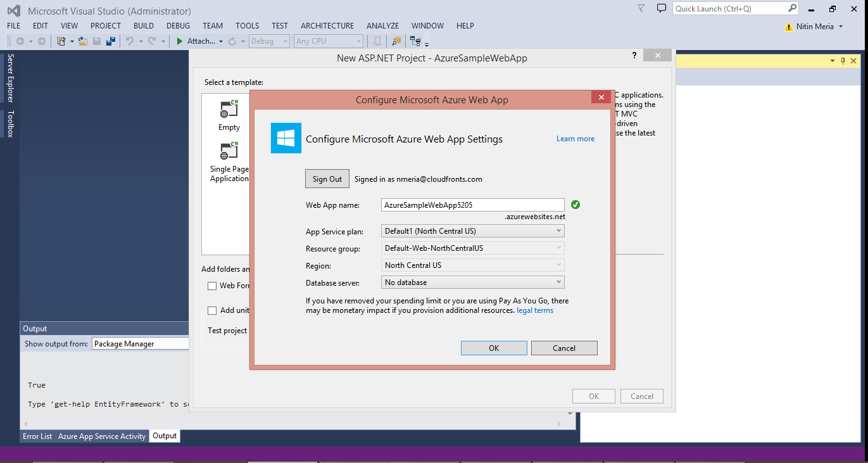Click the help question mark of New ASP.NET Project

tap(634, 56)
